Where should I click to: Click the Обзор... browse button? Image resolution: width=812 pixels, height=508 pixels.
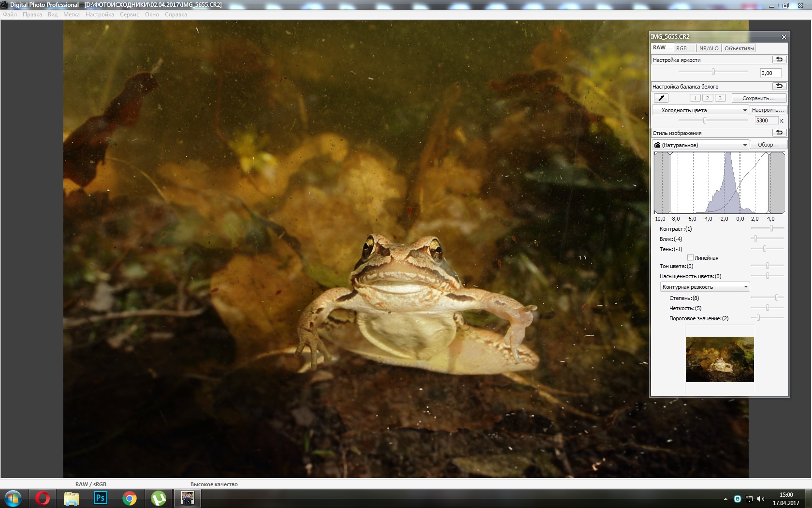pos(768,145)
